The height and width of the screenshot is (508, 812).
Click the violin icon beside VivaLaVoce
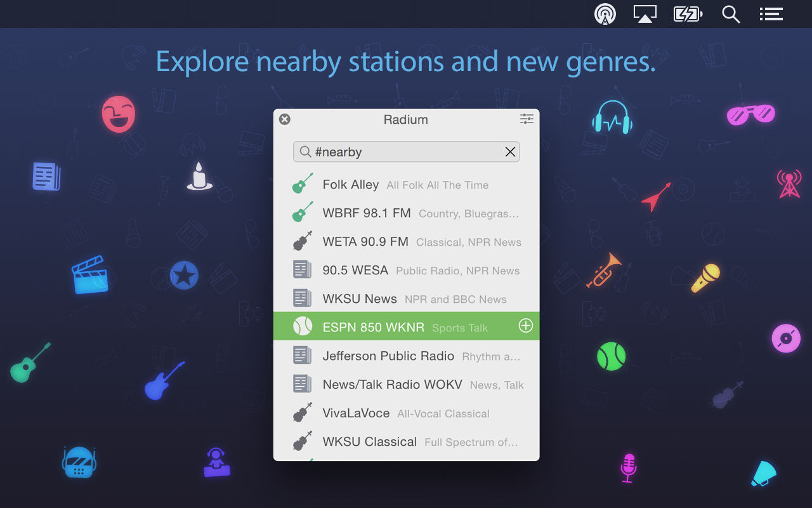(x=303, y=412)
